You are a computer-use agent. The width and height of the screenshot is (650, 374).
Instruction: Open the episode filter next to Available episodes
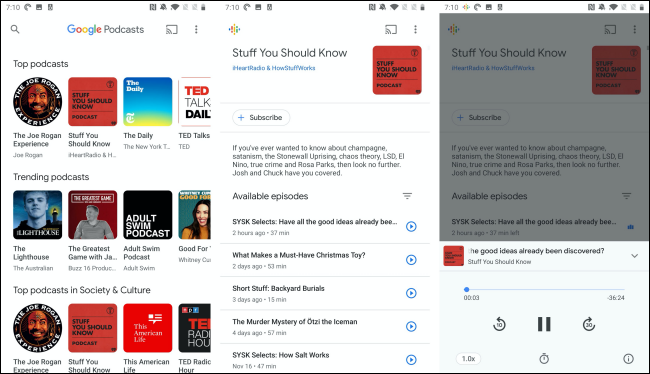[407, 196]
